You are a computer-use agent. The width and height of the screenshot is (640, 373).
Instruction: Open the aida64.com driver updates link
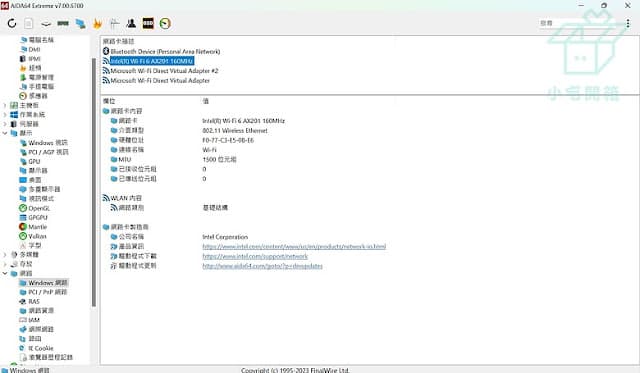click(x=262, y=266)
